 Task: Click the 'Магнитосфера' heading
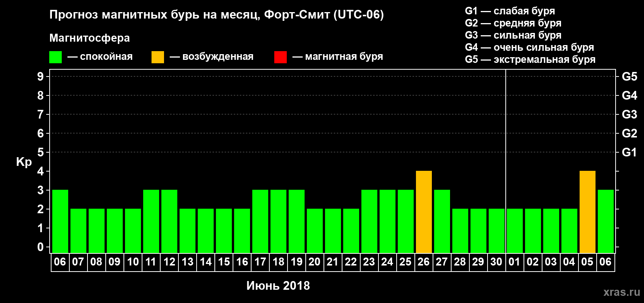pyautogui.click(x=89, y=38)
